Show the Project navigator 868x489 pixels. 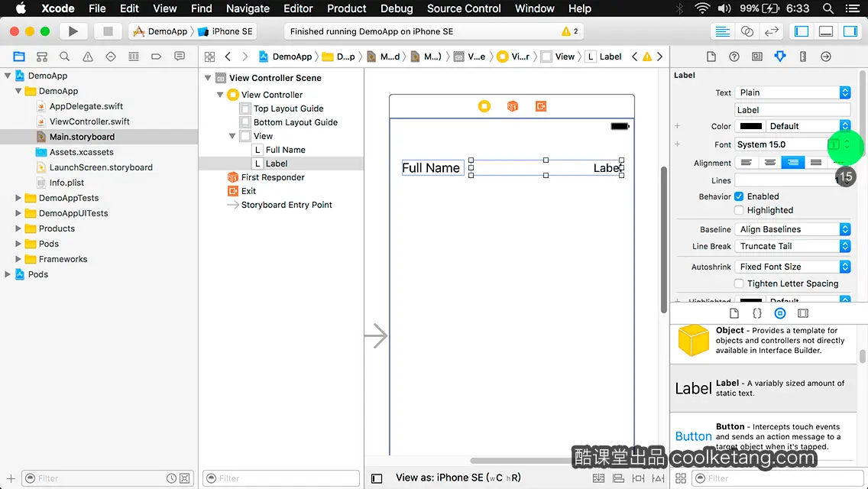tap(19, 57)
